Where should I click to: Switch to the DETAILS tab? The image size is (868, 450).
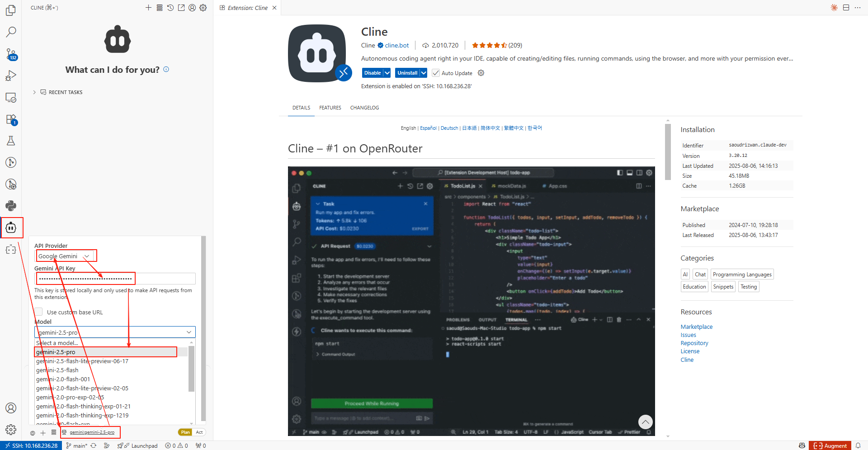coord(301,108)
